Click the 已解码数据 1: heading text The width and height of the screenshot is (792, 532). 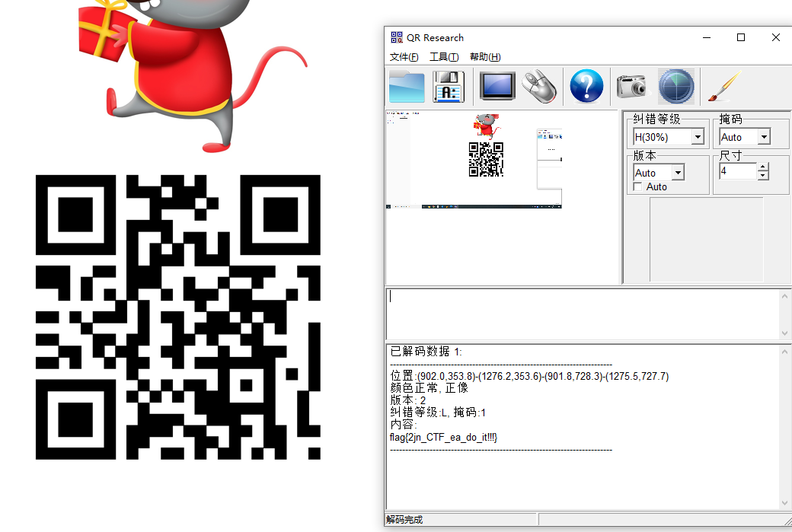coord(426,352)
